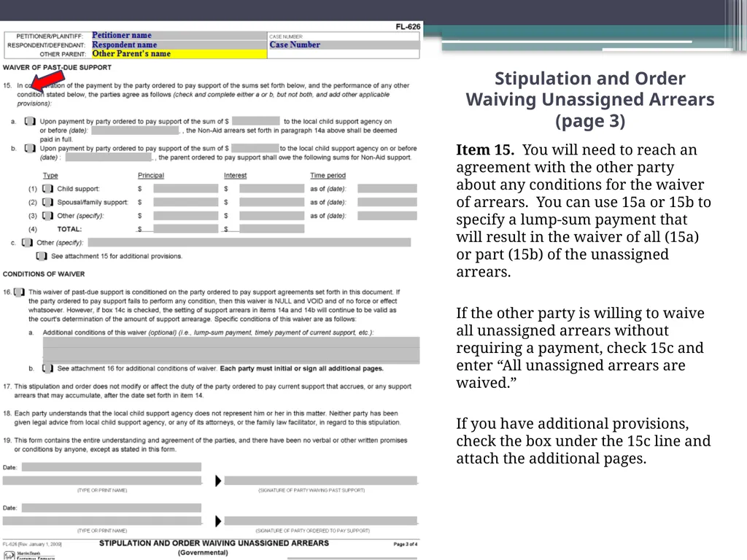
Task: Click the 'Time period' column header
Action: click(328, 175)
